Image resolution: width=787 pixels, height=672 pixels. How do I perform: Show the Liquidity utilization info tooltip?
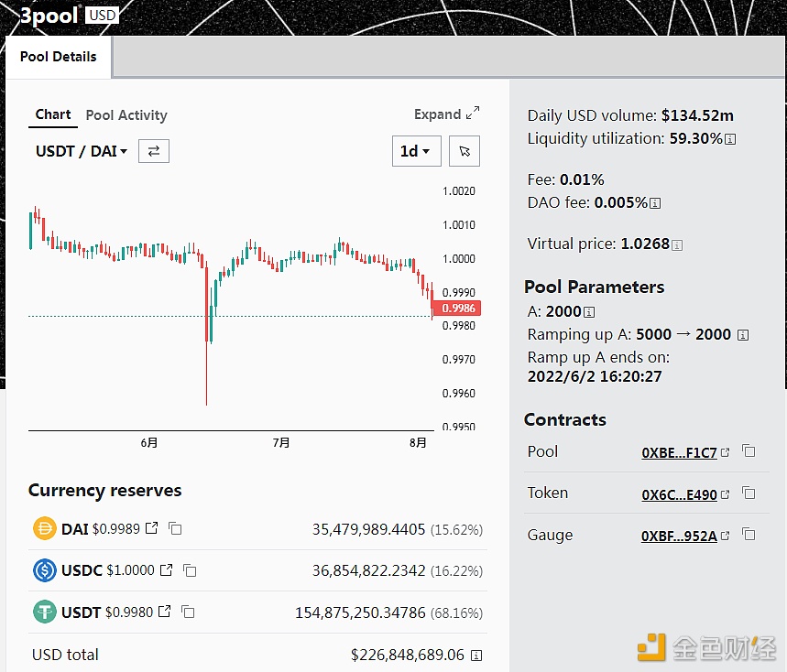tap(731, 139)
